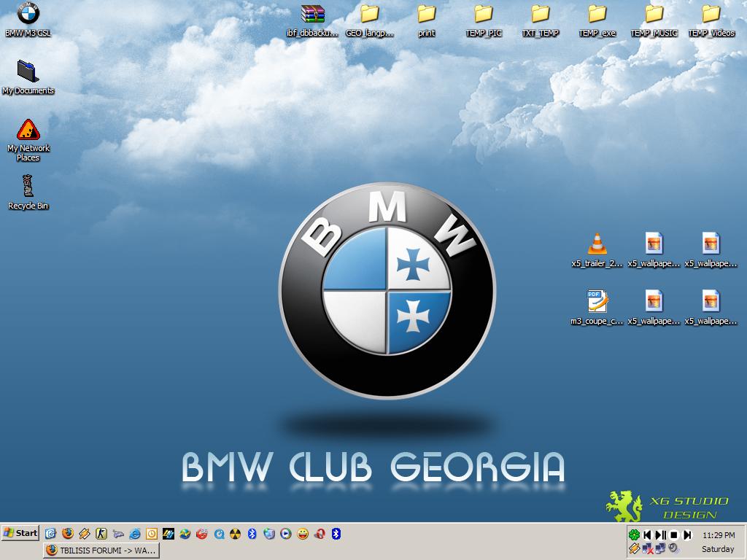Open the TEMP_PIC folder
Image resolution: width=747 pixels, height=560 pixels.
484,20
